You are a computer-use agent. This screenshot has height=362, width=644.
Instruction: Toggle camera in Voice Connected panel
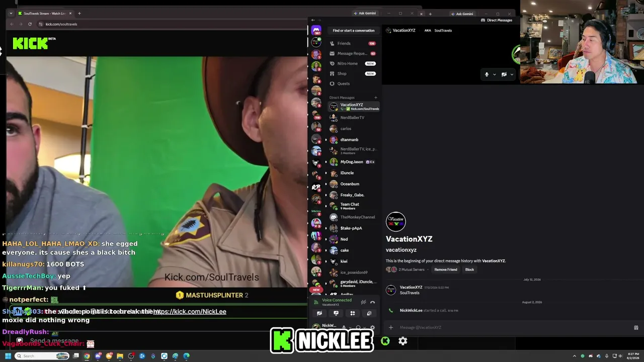click(319, 313)
